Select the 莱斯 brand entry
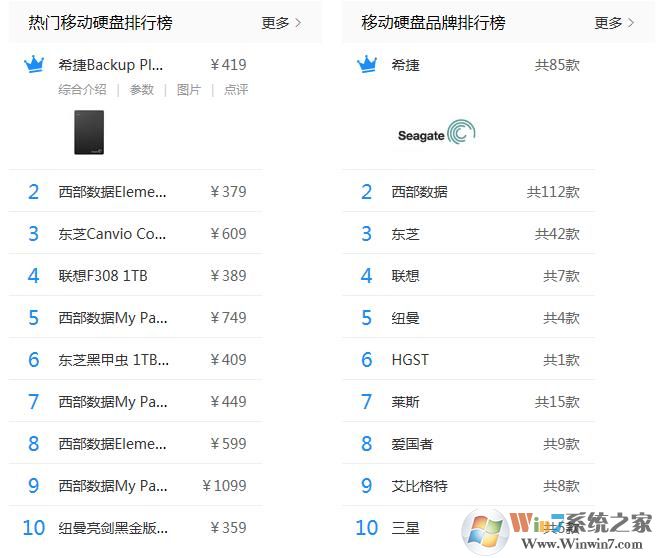Image resolution: width=659 pixels, height=558 pixels. click(406, 402)
